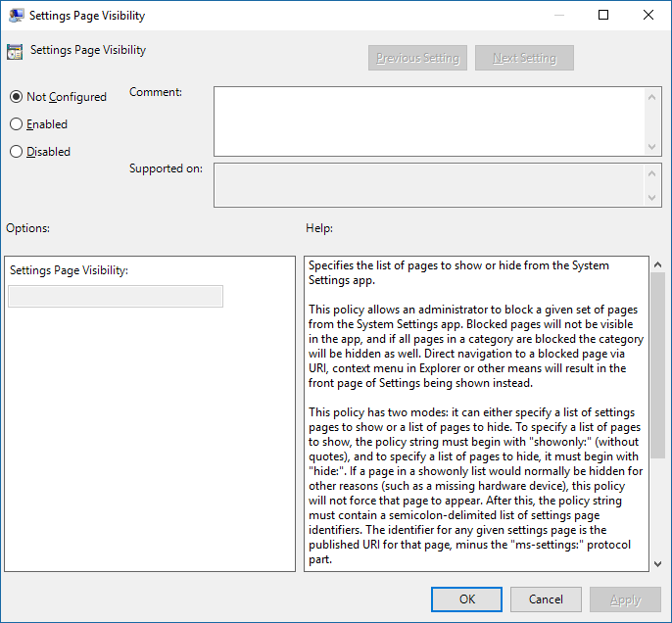Image resolution: width=672 pixels, height=623 pixels.
Task: Click the Supported on scroll up arrow
Action: (x=653, y=172)
